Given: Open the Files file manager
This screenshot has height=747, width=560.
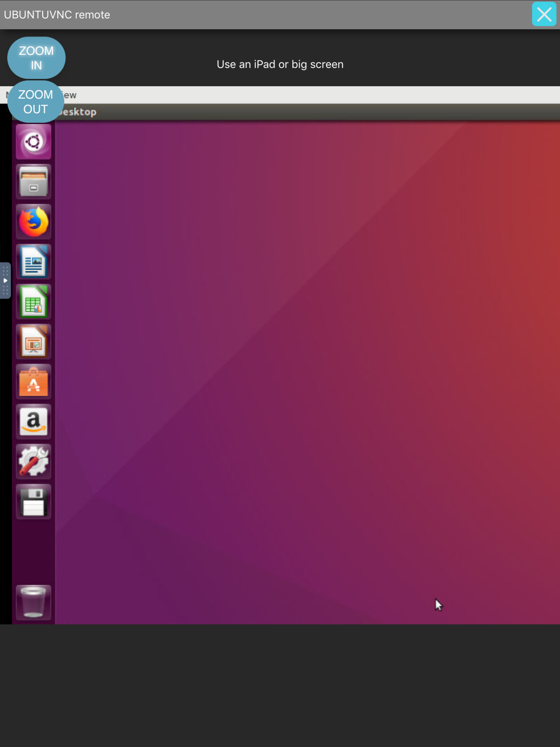Looking at the screenshot, I should (33, 182).
